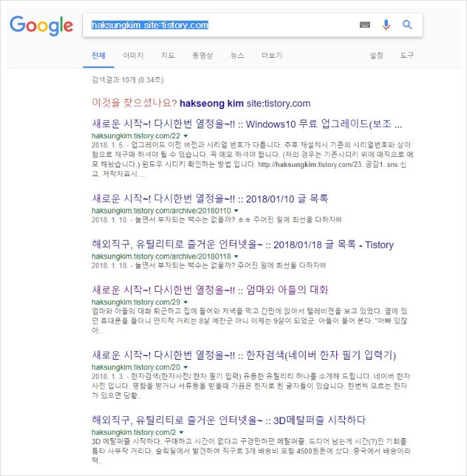Image resolution: width=467 pixels, height=476 pixels.
Task: Open the 동영상 tab
Action: coord(202,56)
